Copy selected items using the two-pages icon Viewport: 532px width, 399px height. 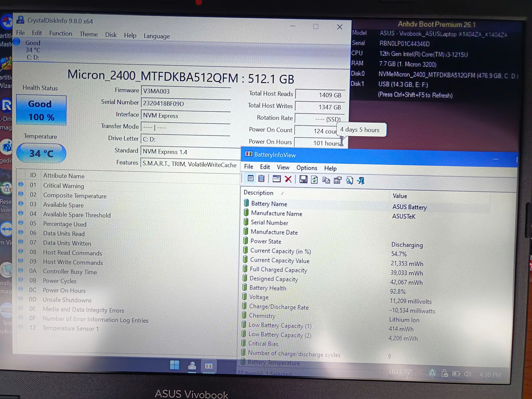326,180
